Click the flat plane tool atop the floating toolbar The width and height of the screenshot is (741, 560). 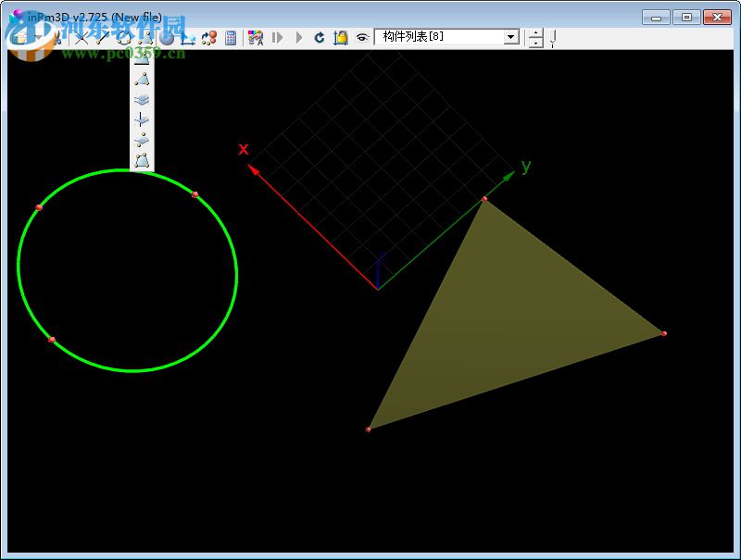point(141,57)
